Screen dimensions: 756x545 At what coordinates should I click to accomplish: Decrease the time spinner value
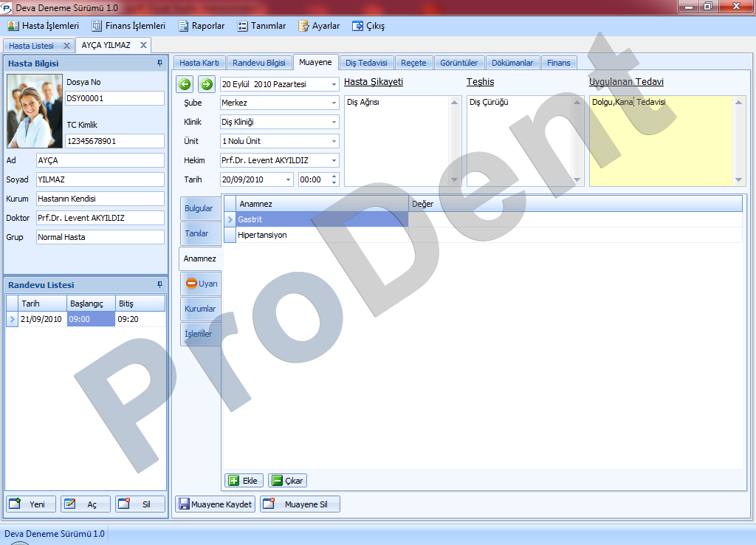[334, 183]
